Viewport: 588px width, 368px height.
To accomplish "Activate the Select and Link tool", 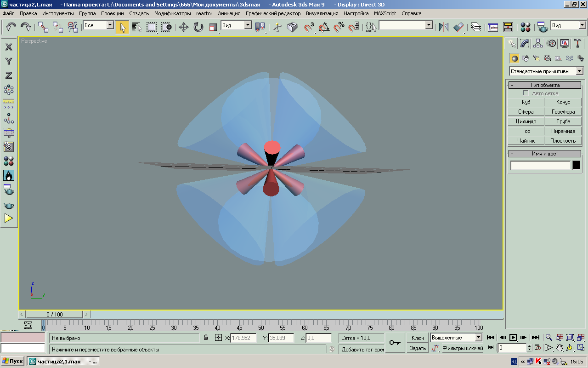I will click(43, 27).
